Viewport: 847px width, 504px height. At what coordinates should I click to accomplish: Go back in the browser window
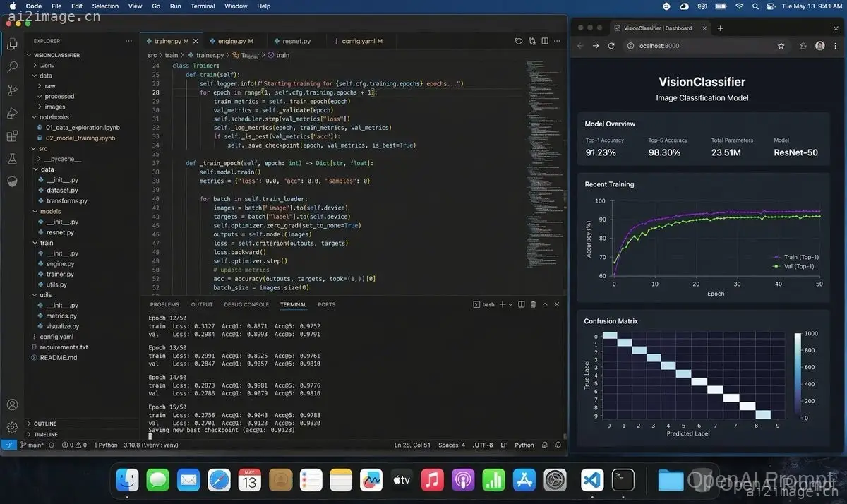point(580,46)
